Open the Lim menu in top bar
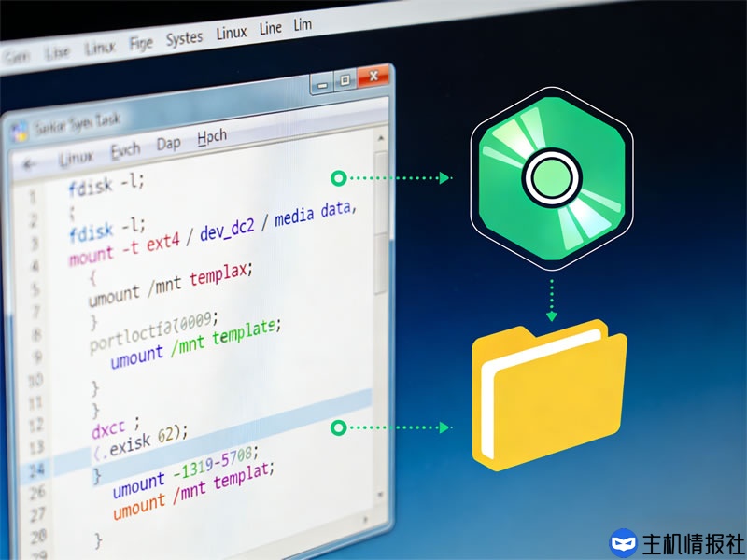 [303, 25]
